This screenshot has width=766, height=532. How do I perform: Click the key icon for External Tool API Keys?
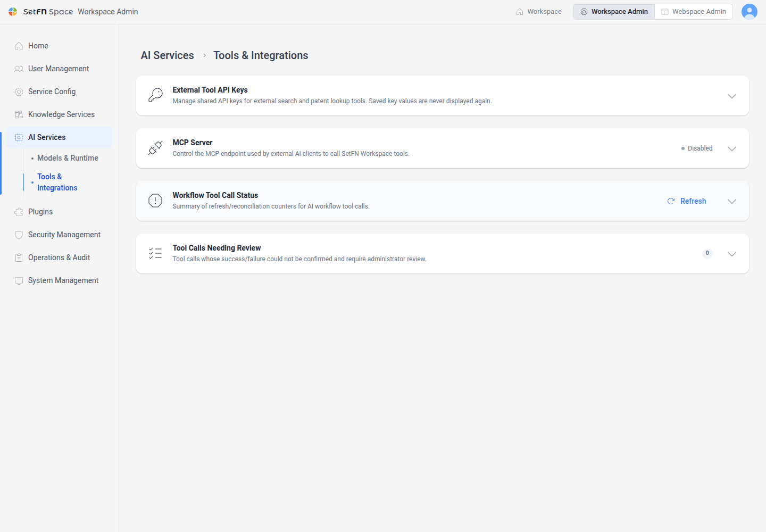click(155, 95)
